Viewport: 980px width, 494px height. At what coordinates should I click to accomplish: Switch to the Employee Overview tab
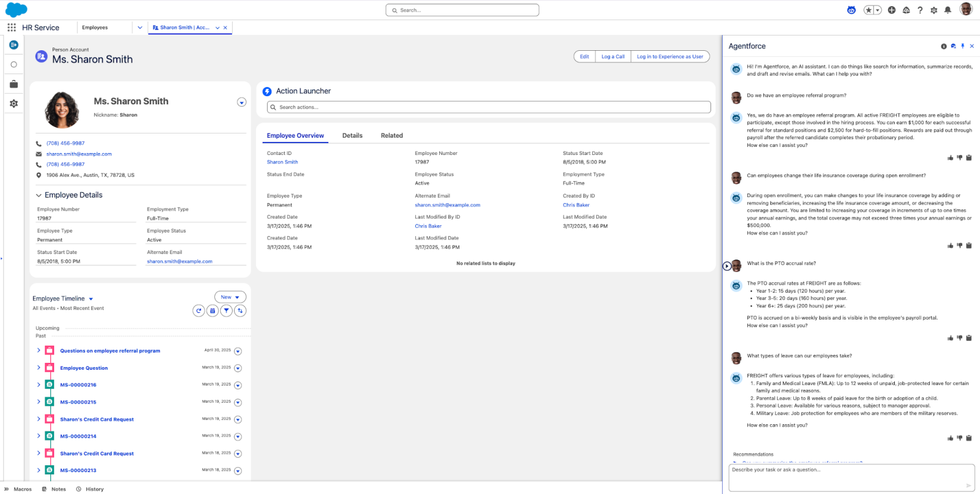pyautogui.click(x=295, y=136)
